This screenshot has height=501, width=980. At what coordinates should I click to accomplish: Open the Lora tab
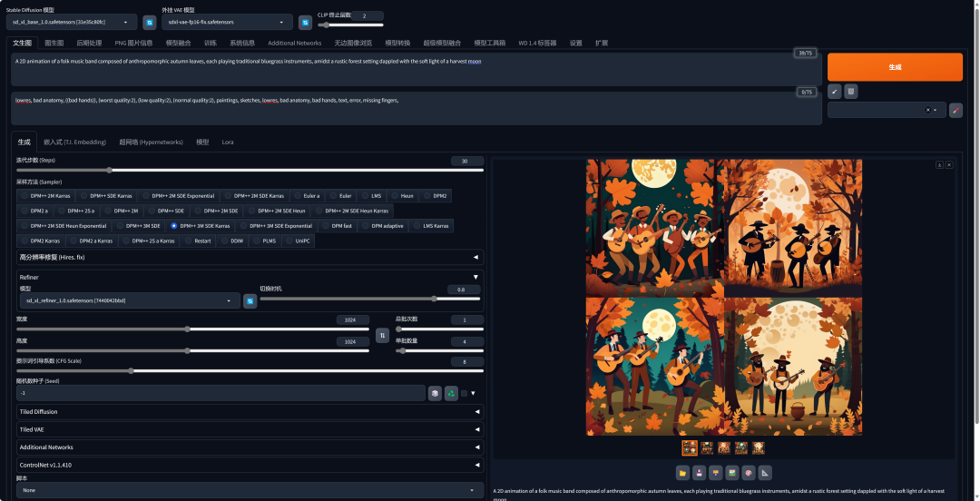pyautogui.click(x=228, y=142)
